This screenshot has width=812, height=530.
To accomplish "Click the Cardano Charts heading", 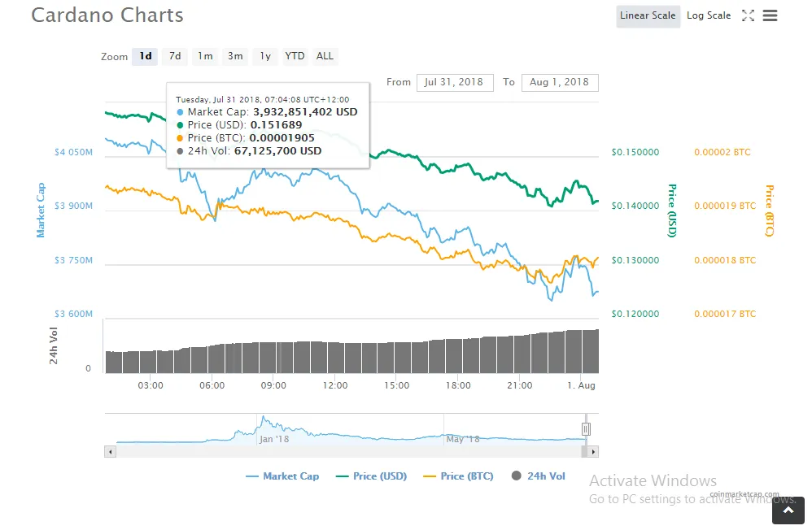I will click(107, 15).
